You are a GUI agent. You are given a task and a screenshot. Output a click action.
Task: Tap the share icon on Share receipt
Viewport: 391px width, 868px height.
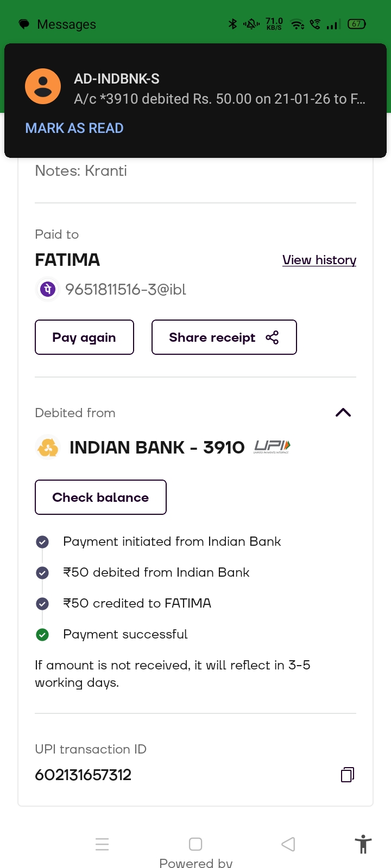coord(272,337)
